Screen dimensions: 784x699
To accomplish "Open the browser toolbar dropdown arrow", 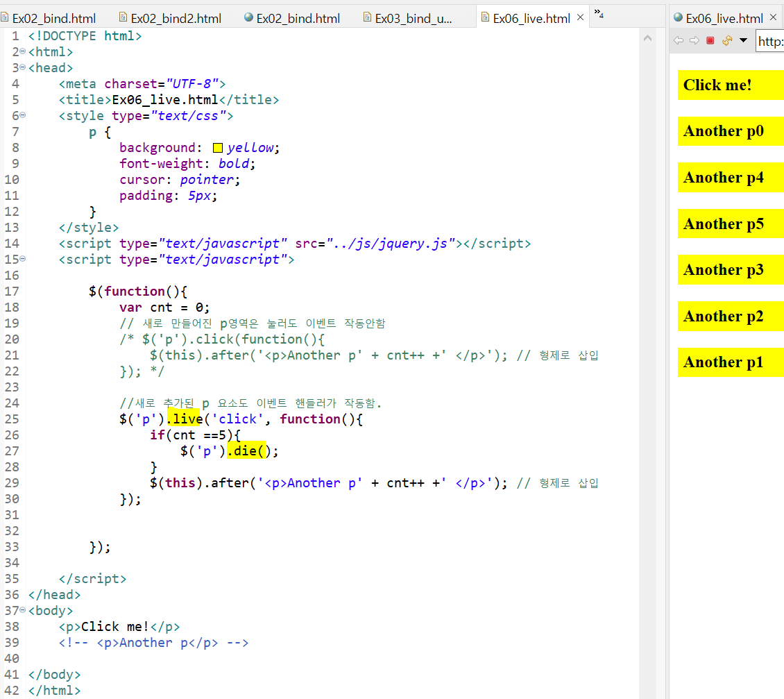I will point(744,40).
